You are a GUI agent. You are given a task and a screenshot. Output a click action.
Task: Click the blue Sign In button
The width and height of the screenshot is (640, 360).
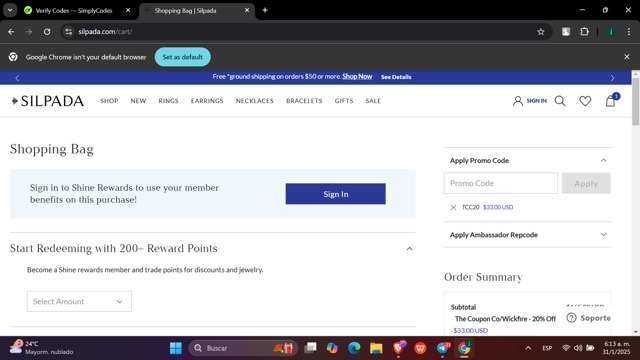tap(336, 194)
